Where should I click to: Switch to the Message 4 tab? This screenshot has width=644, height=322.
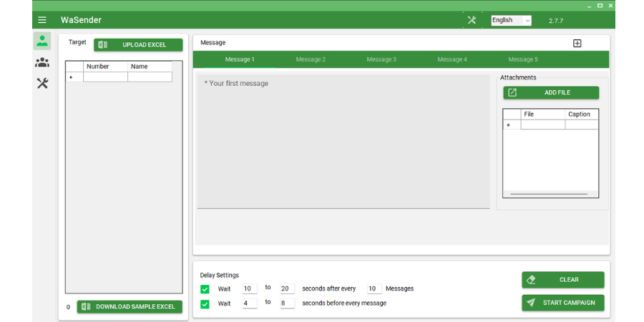point(452,59)
